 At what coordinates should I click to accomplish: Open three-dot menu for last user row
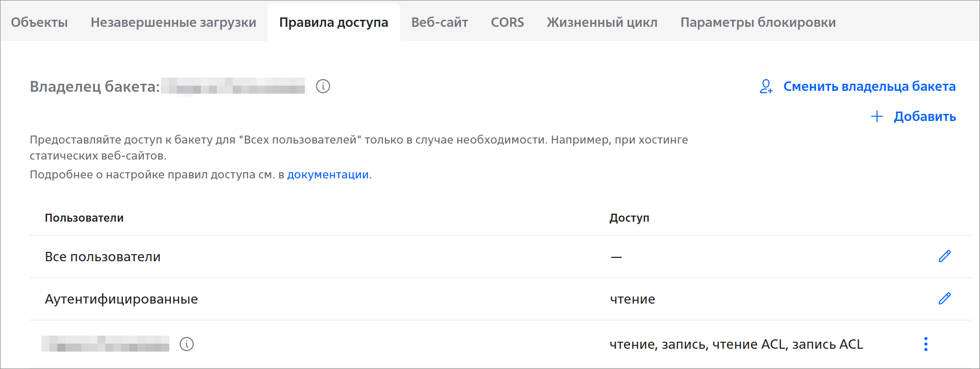click(x=925, y=344)
